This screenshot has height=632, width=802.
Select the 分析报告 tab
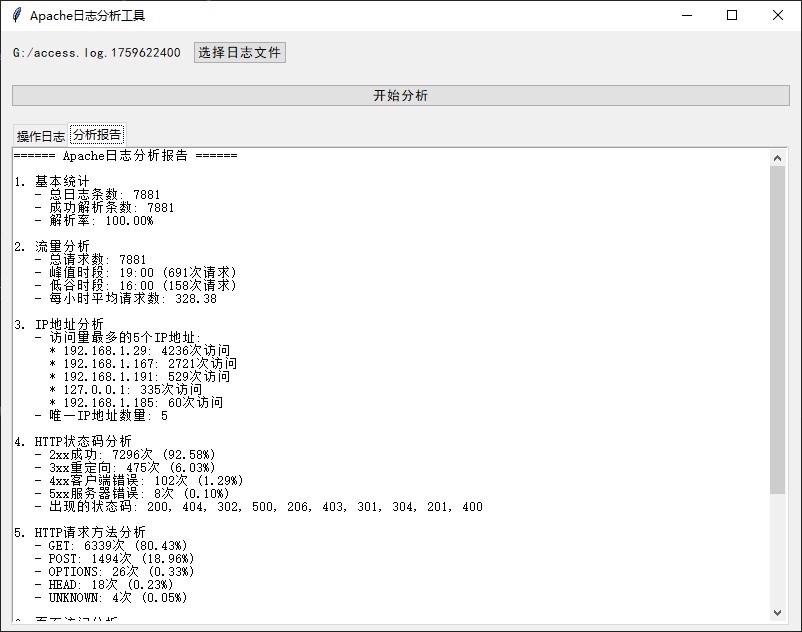97,135
